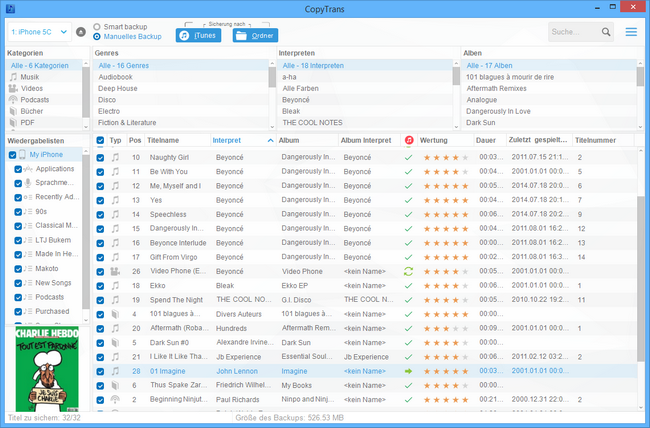Click the book type icon for Thus Spake Zarathustra
Image resolution: width=650 pixels, height=428 pixels.
pyautogui.click(x=115, y=385)
